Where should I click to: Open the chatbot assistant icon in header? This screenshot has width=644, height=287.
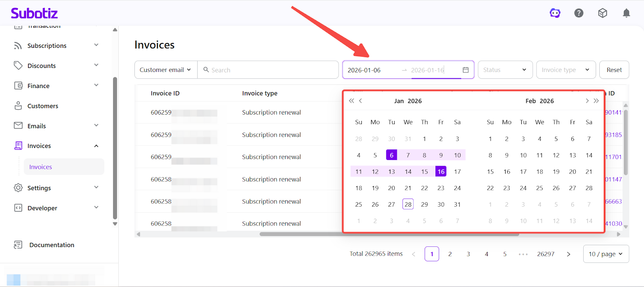tap(555, 13)
